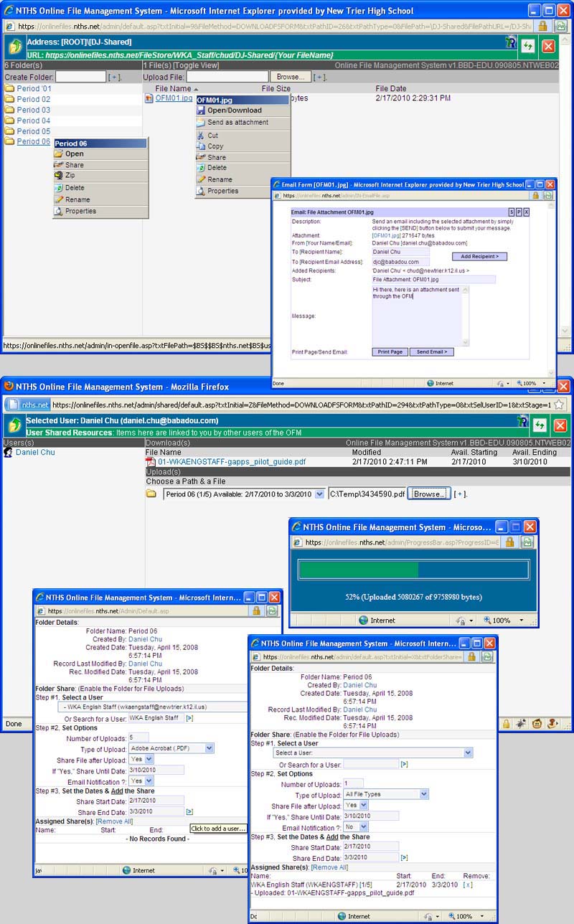Click the Number of Uploads field showing 5

pyautogui.click(x=138, y=737)
